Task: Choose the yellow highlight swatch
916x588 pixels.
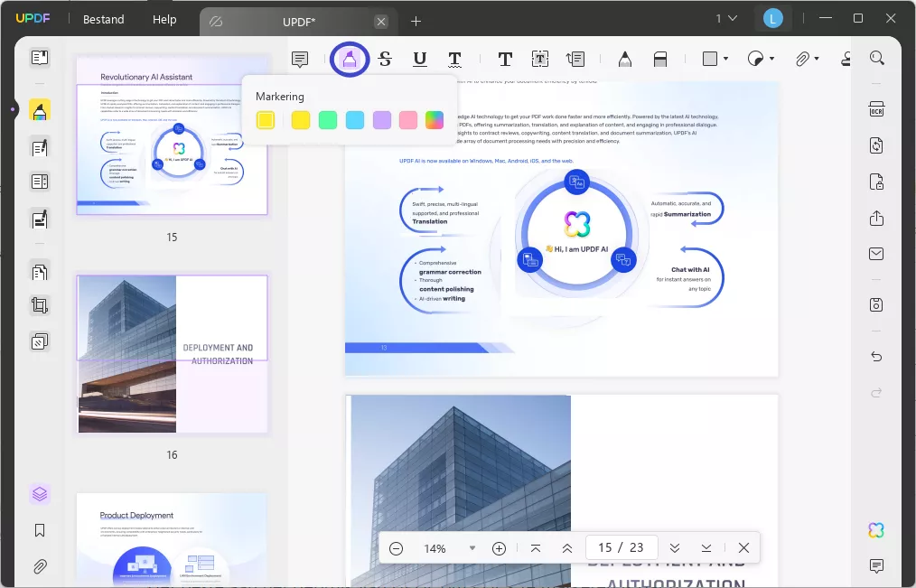Action: pyautogui.click(x=301, y=120)
